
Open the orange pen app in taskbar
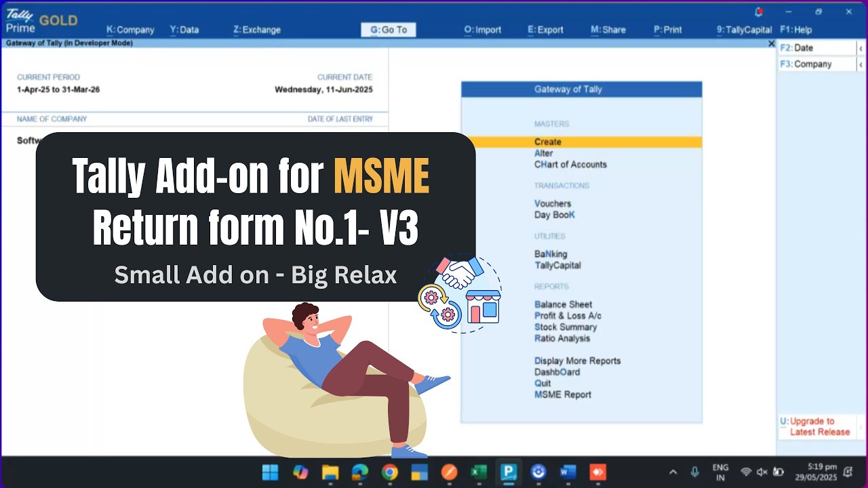449,472
